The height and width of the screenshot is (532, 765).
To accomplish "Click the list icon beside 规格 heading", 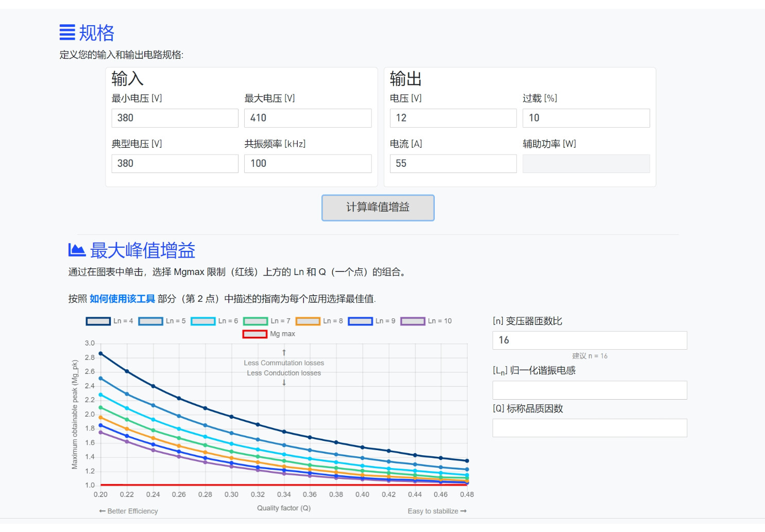I will (67, 32).
